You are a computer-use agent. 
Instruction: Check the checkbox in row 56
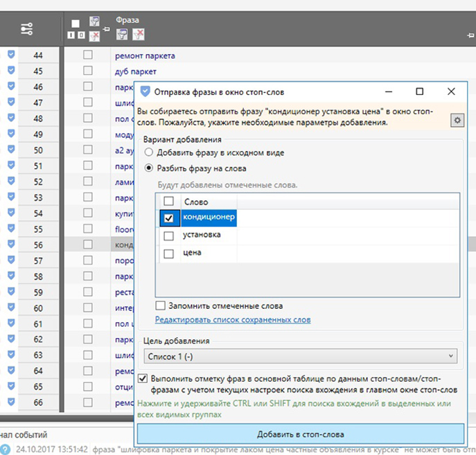(88, 244)
